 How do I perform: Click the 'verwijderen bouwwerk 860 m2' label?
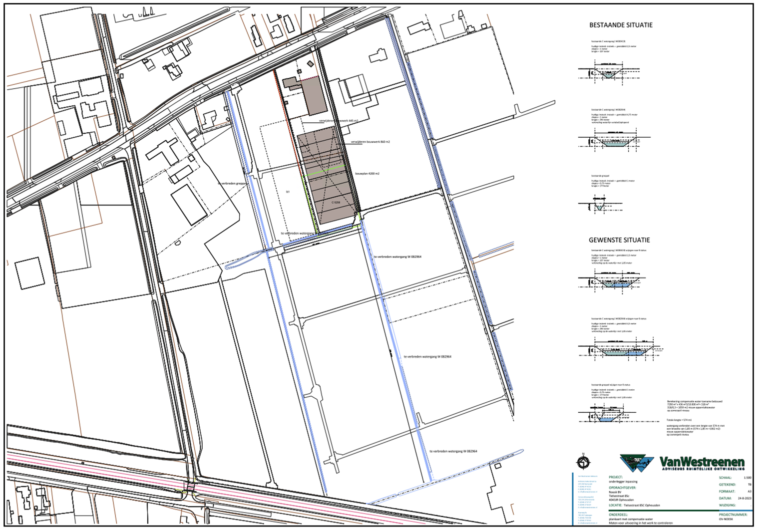(370, 142)
